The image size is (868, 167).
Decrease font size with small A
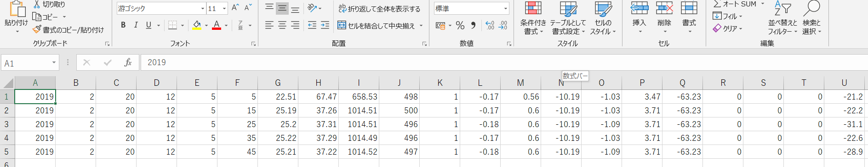[x=248, y=8]
